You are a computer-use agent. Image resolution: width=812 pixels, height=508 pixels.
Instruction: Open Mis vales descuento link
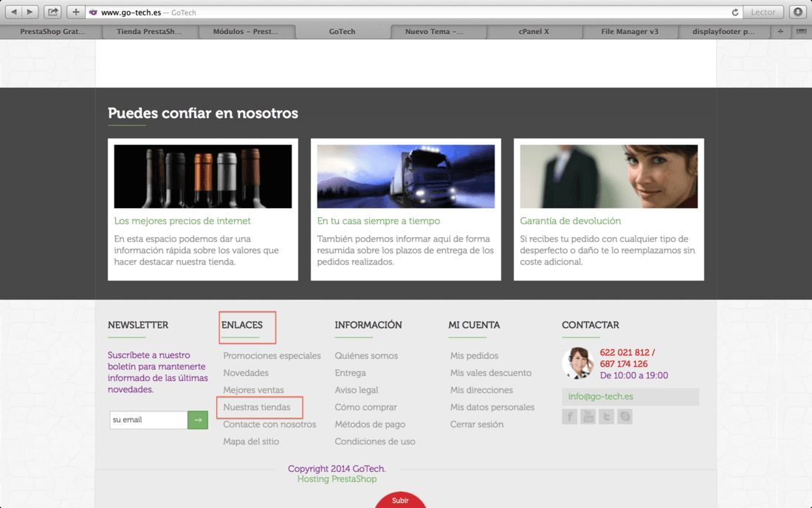(491, 373)
